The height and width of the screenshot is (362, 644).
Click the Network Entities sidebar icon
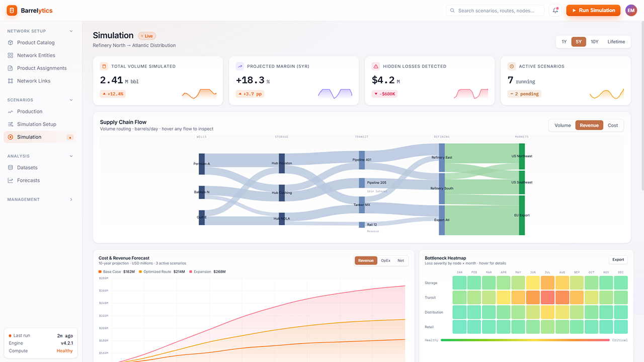tap(11, 55)
